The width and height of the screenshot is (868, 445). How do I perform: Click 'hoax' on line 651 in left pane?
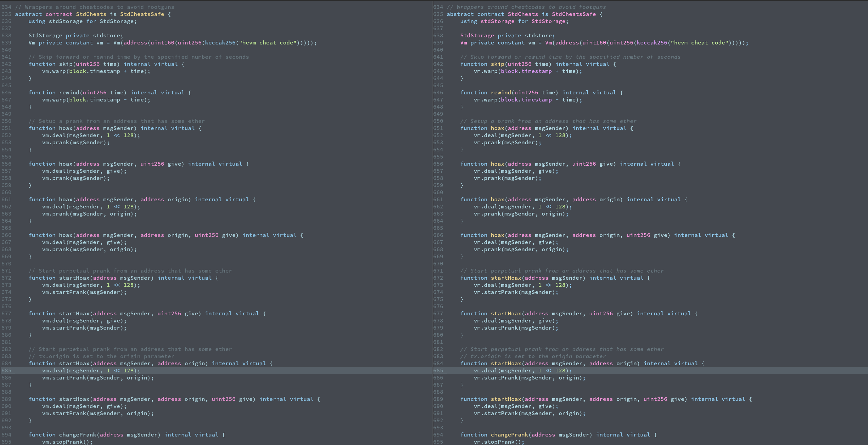tap(66, 128)
